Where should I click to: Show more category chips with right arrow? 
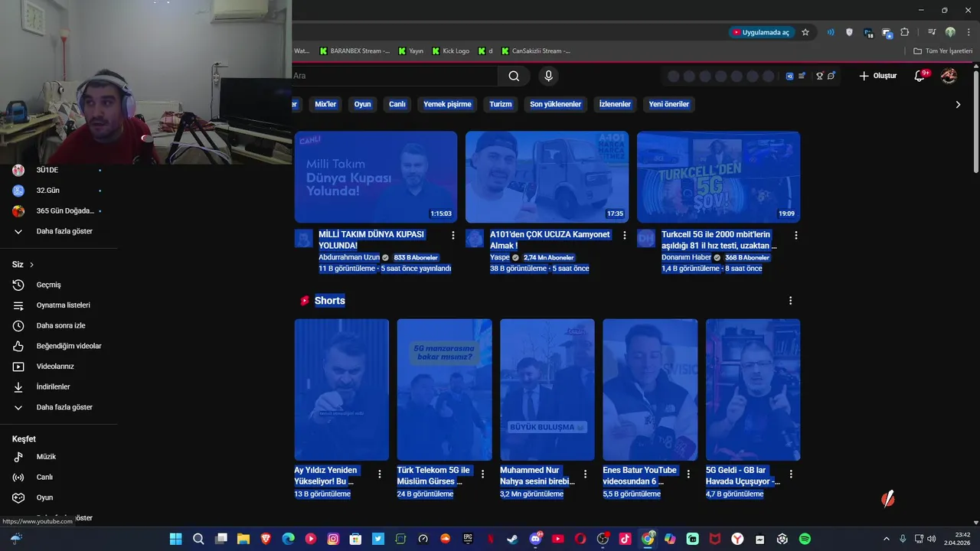coord(958,105)
